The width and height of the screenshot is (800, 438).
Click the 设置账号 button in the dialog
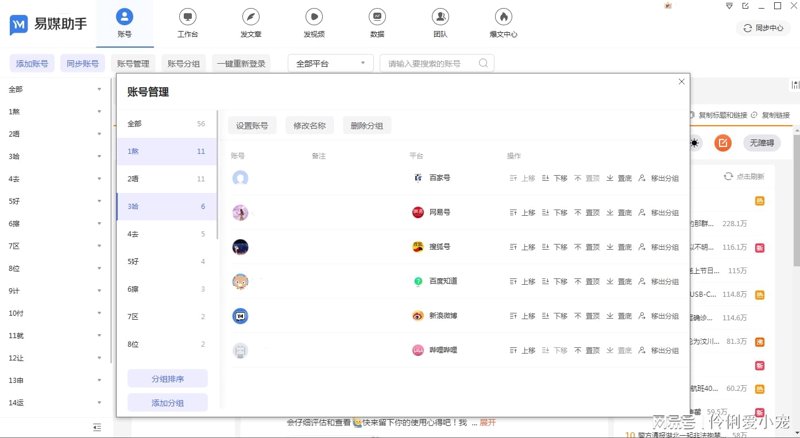pyautogui.click(x=252, y=126)
